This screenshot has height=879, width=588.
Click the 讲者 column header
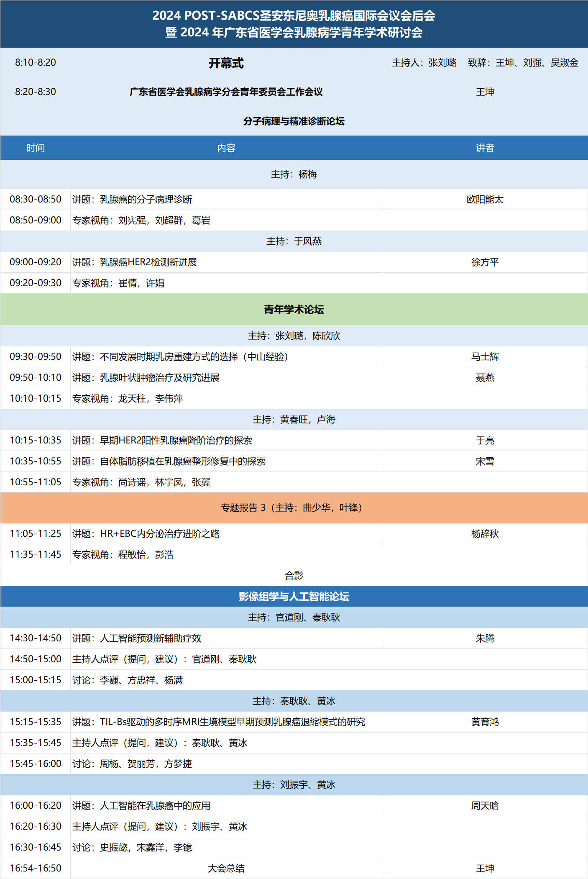pyautogui.click(x=485, y=148)
